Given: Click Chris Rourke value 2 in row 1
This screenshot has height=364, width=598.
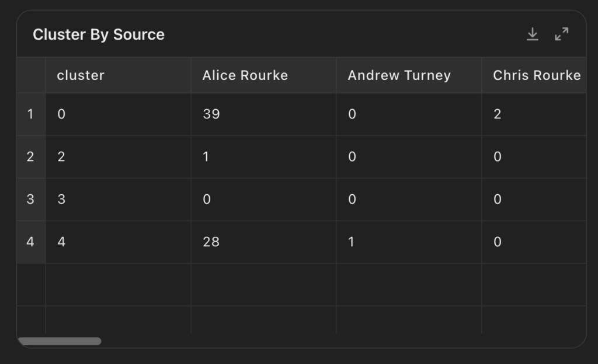Looking at the screenshot, I should [534, 114].
